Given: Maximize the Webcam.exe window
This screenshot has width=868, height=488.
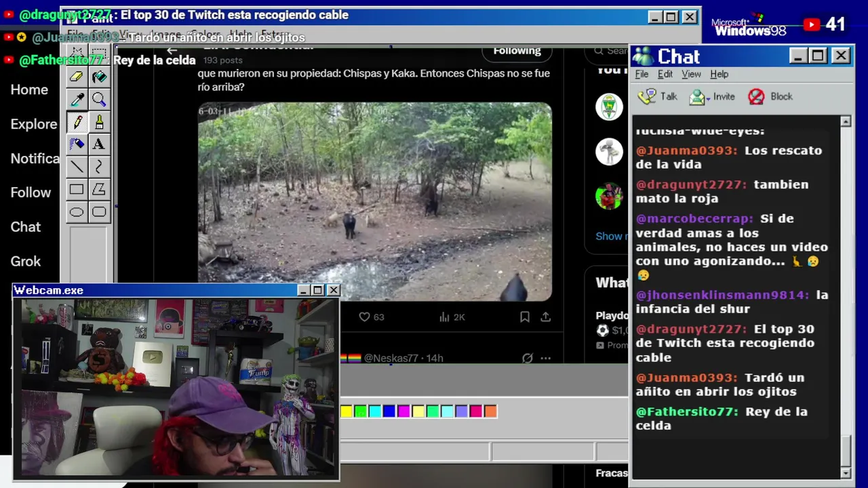Looking at the screenshot, I should 318,290.
